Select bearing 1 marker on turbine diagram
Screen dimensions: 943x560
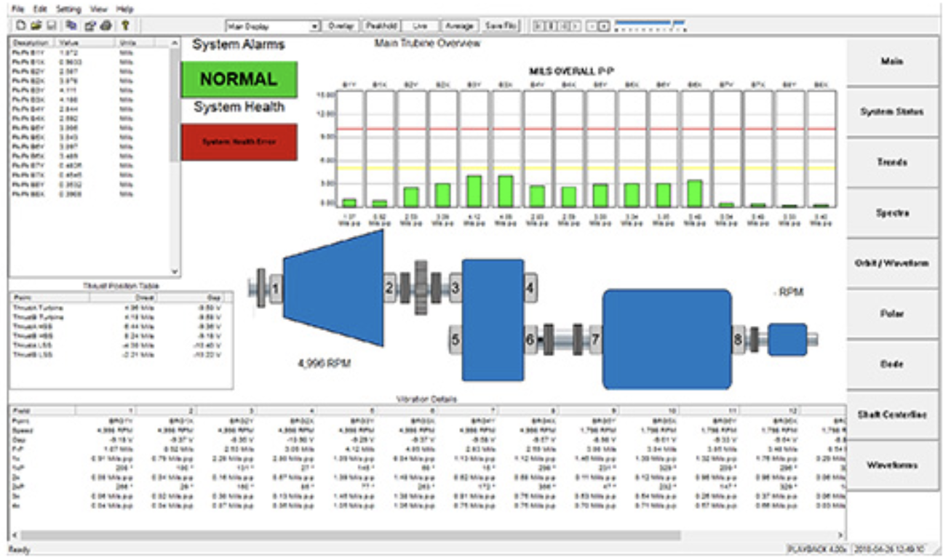click(275, 289)
